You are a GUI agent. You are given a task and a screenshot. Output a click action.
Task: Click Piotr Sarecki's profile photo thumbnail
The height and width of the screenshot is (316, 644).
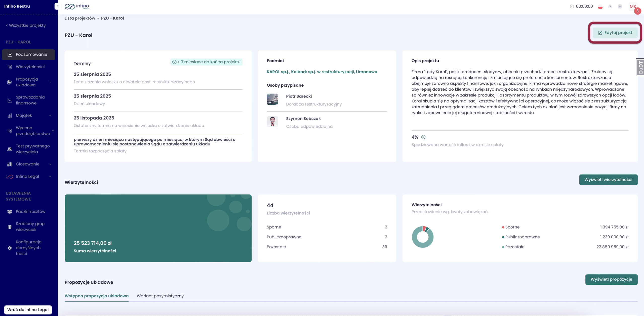tap(272, 99)
